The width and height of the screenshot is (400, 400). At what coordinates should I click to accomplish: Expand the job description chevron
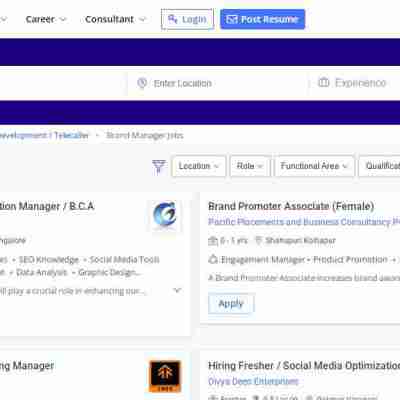[177, 290]
